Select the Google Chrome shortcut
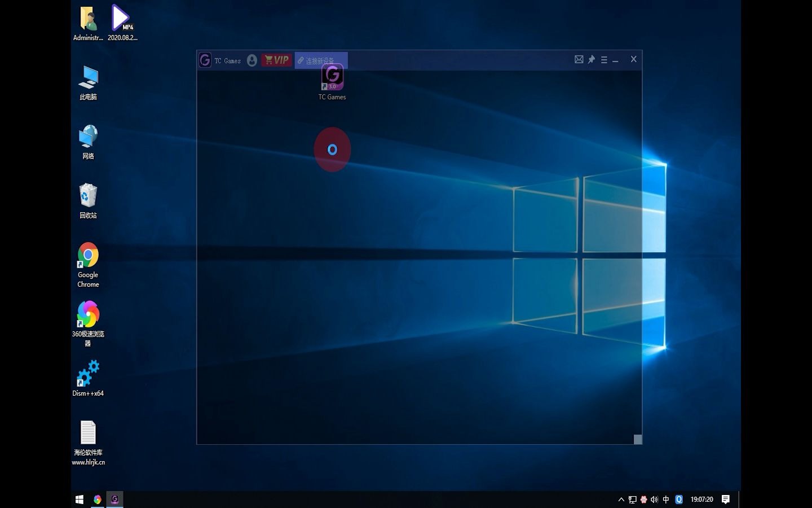This screenshot has height=508, width=812. (x=88, y=265)
